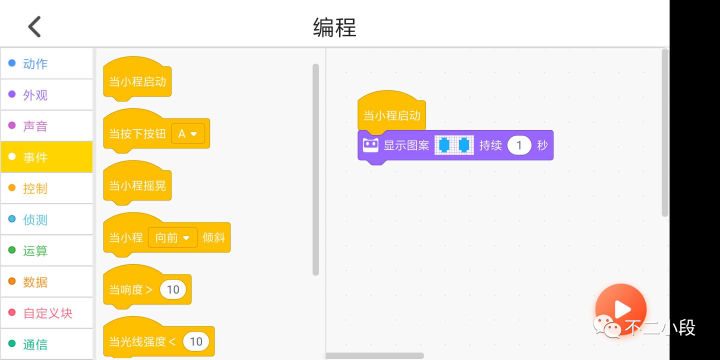The width and height of the screenshot is (720, 360).
Task: Open the 声音 block category
Action: click(46, 126)
